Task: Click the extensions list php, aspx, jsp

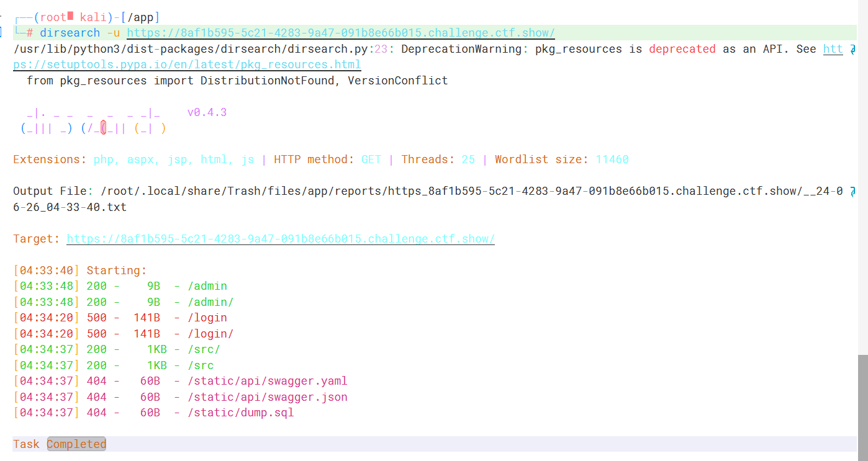Action: pyautogui.click(x=174, y=159)
